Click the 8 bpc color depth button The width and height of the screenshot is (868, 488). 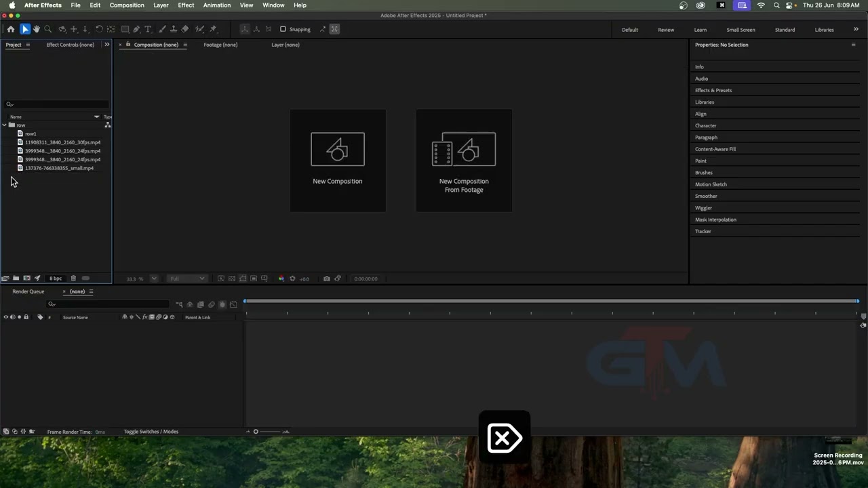pyautogui.click(x=56, y=279)
